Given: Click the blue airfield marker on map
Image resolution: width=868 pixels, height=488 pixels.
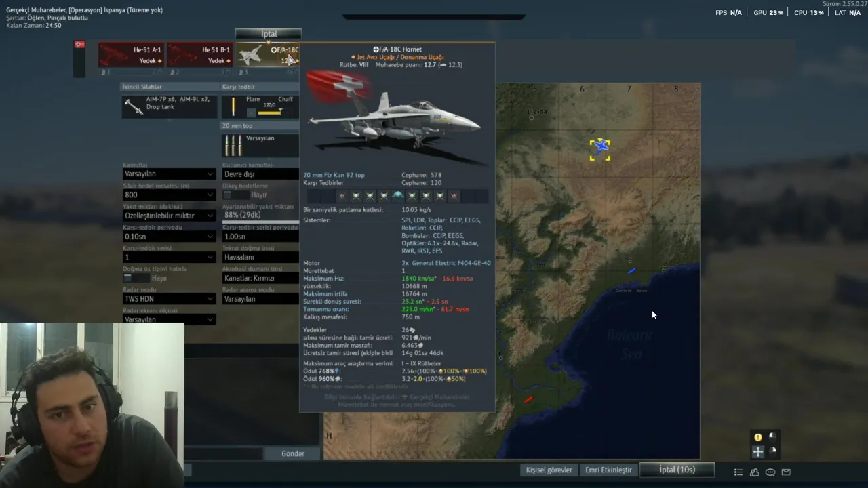Looking at the screenshot, I should click(631, 270).
